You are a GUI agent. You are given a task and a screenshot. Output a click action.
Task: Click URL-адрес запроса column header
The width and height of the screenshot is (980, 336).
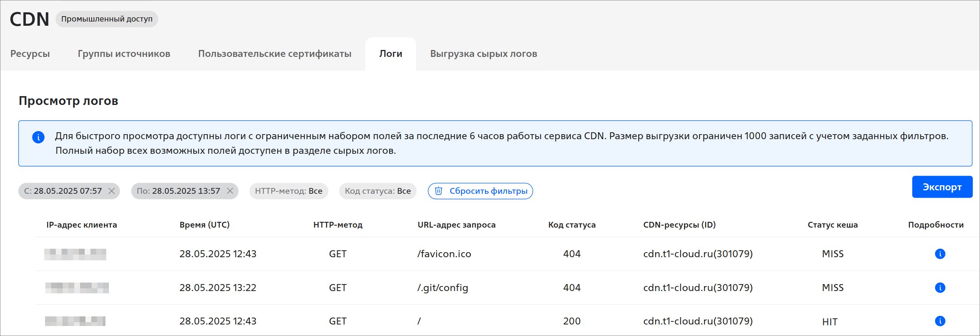[x=457, y=225]
